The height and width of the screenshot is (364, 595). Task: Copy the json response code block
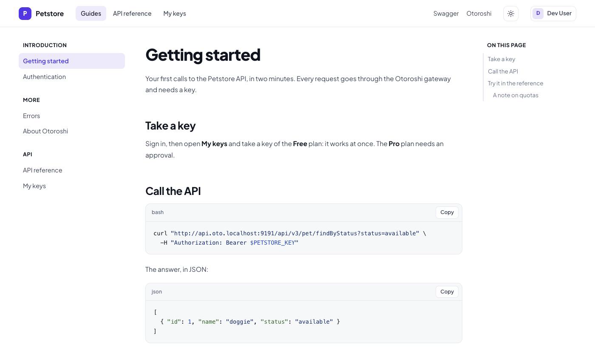tap(447, 292)
